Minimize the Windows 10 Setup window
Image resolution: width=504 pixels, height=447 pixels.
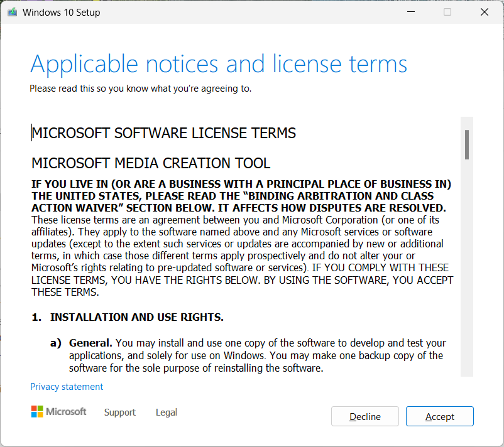point(411,12)
